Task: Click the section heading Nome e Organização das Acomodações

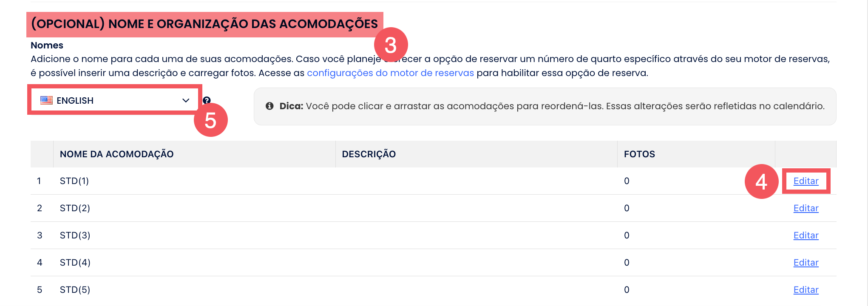Action: click(204, 24)
